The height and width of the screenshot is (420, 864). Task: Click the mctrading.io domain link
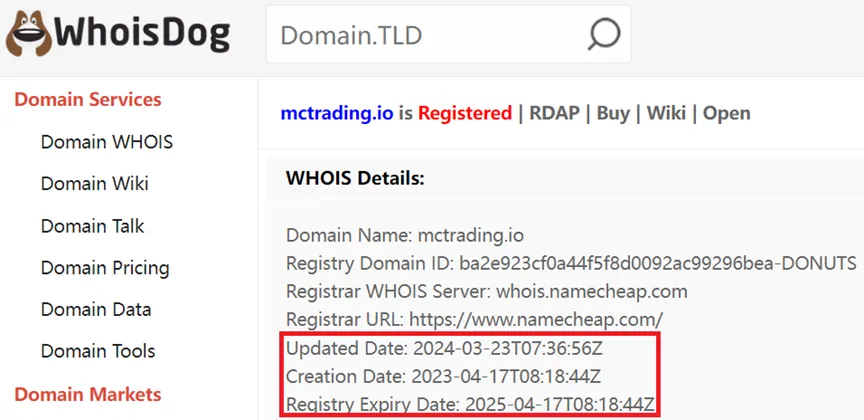pyautogui.click(x=337, y=113)
